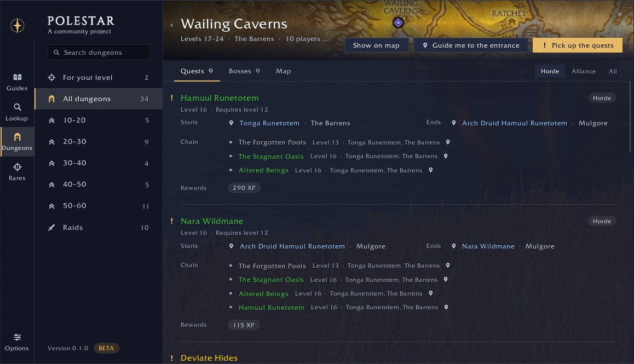Open the Guides sidebar section
The width and height of the screenshot is (634, 364).
(x=17, y=83)
